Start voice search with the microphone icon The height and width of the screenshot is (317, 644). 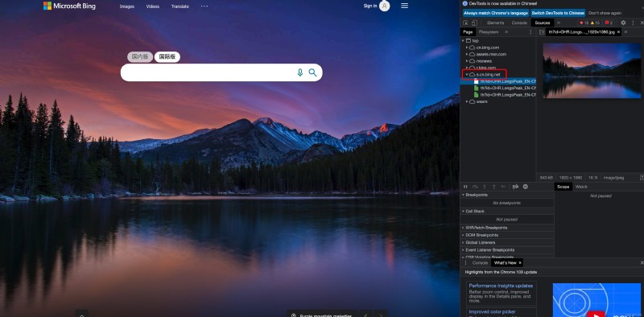[x=299, y=72]
